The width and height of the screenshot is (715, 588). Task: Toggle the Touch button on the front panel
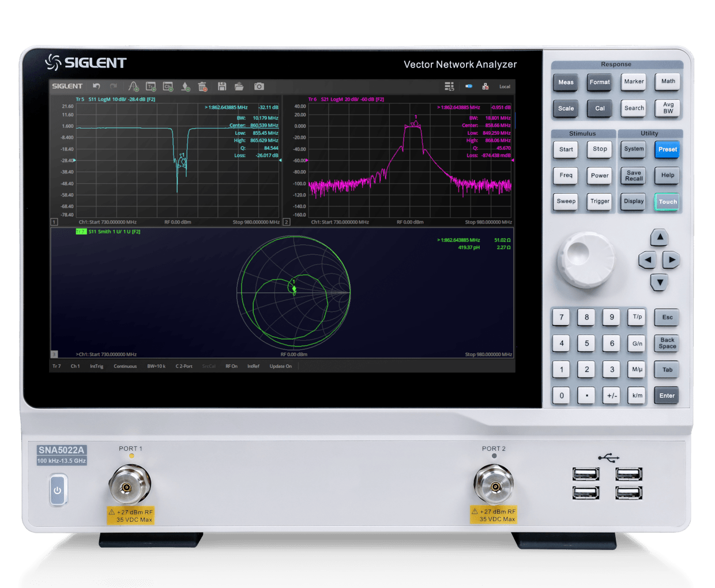pos(667,202)
